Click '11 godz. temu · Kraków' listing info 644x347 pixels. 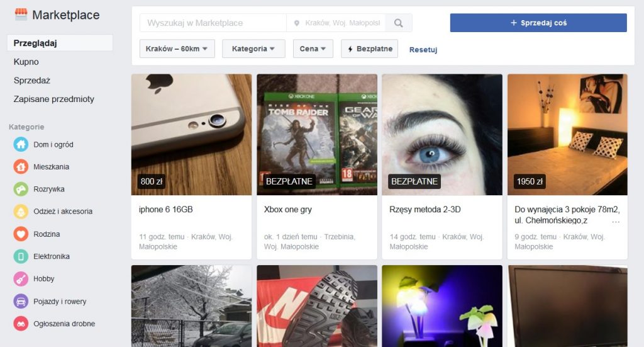point(186,242)
